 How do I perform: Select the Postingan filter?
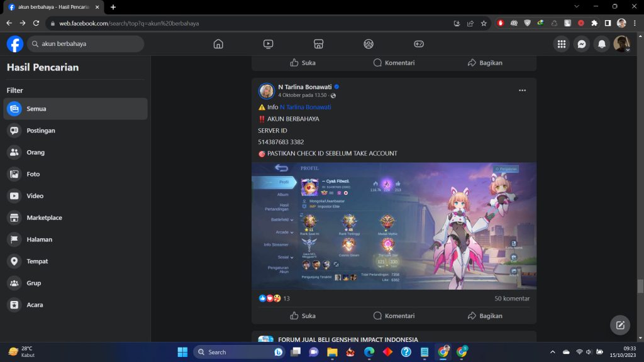(75, 131)
